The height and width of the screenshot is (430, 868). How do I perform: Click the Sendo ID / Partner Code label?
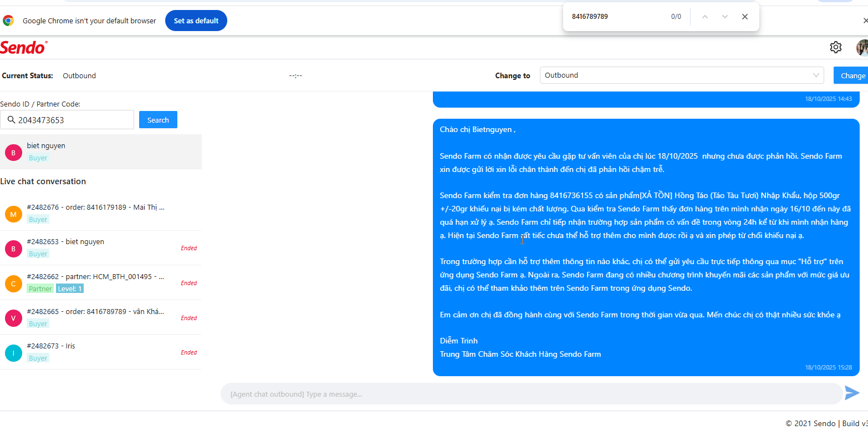point(40,104)
